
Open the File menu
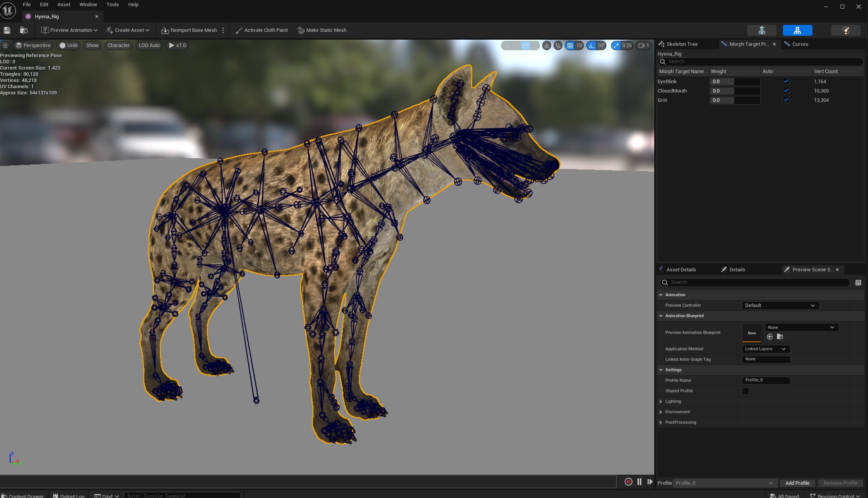pos(27,5)
